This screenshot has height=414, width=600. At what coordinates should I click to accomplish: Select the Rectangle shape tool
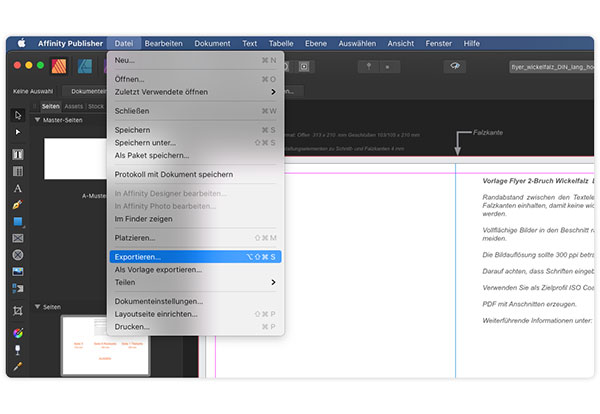(x=18, y=222)
